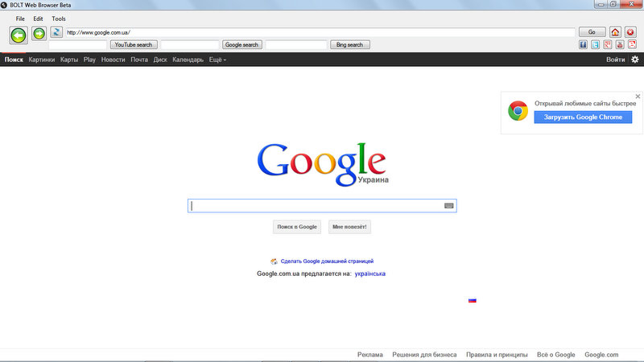
Task: Focus the Bing search text field
Action: pos(296,45)
